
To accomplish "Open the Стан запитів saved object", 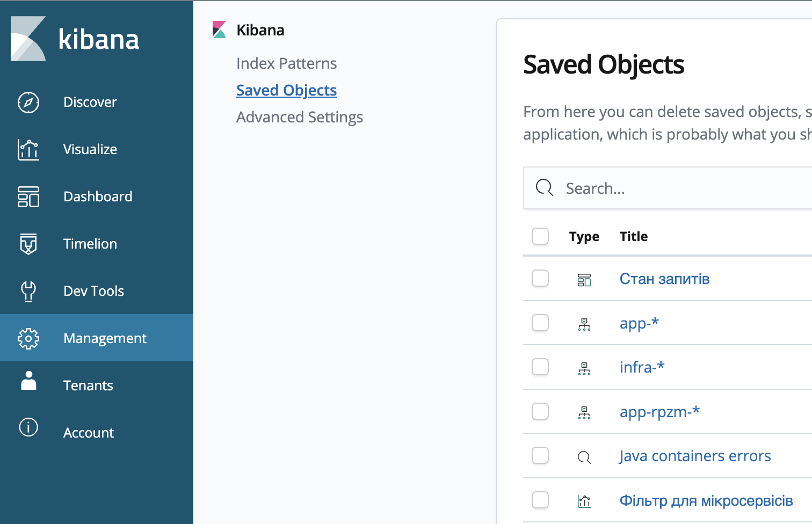I will tap(664, 279).
